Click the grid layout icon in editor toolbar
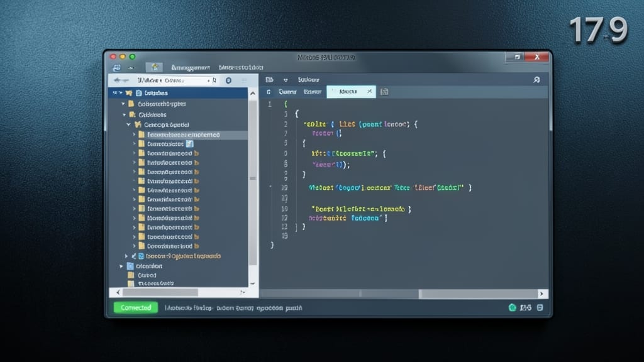The height and width of the screenshot is (362, 644). (269, 80)
